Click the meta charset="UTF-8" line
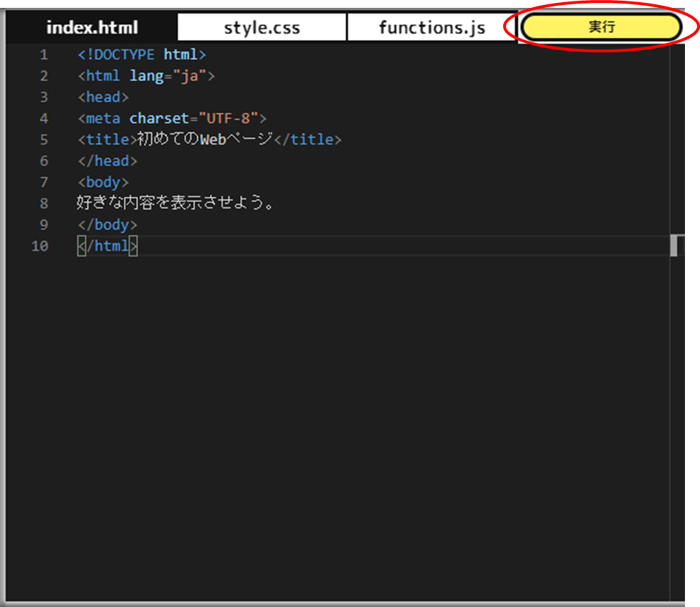The image size is (700, 607). click(172, 118)
